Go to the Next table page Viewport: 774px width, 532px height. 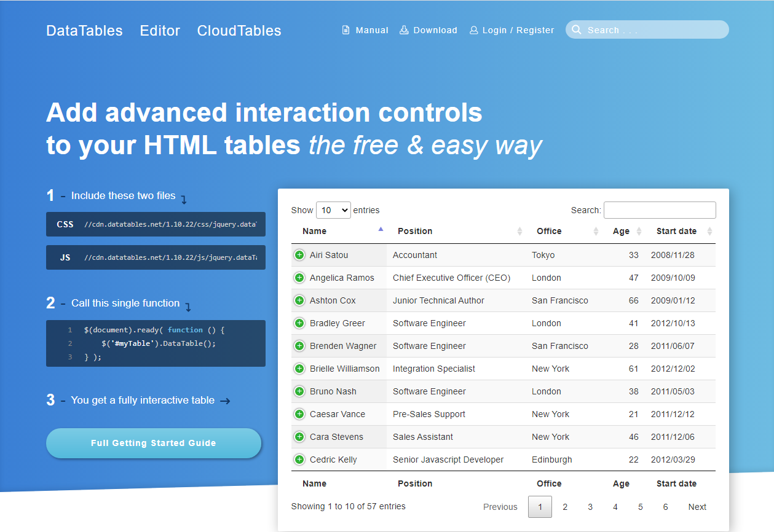click(x=697, y=507)
